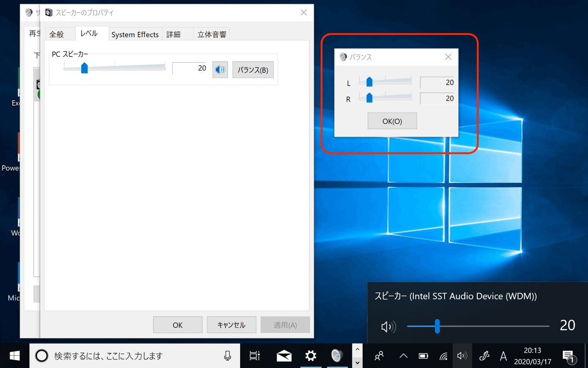Image resolution: width=588 pixels, height=368 pixels.
Task: Open the Settings gear on the taskbar
Action: pos(311,356)
